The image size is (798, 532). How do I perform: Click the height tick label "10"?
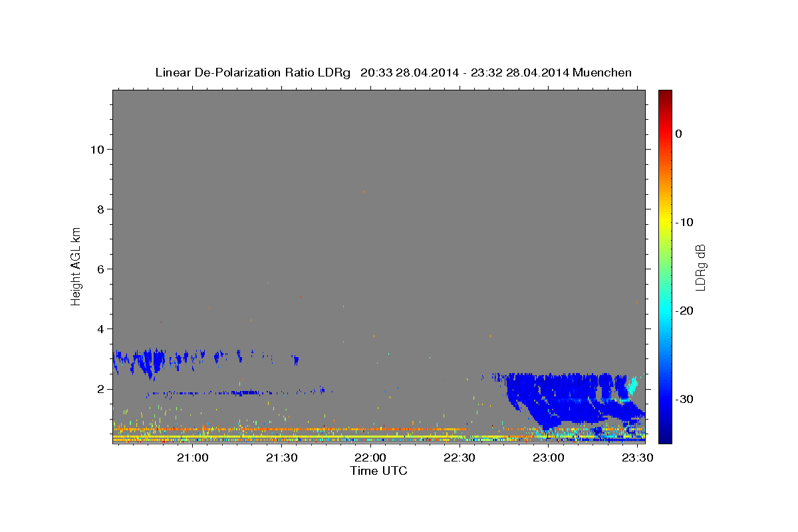96,149
